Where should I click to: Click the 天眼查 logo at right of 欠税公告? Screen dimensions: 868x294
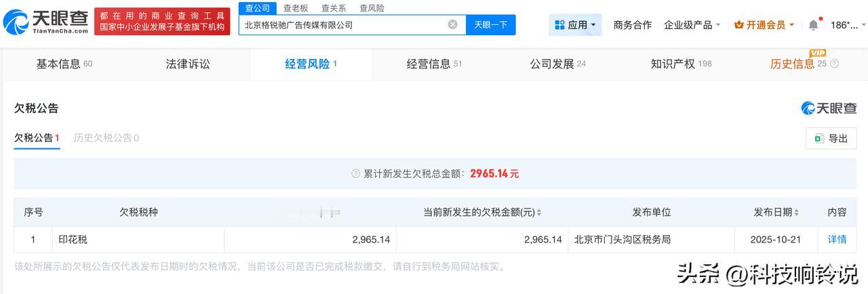tap(829, 108)
